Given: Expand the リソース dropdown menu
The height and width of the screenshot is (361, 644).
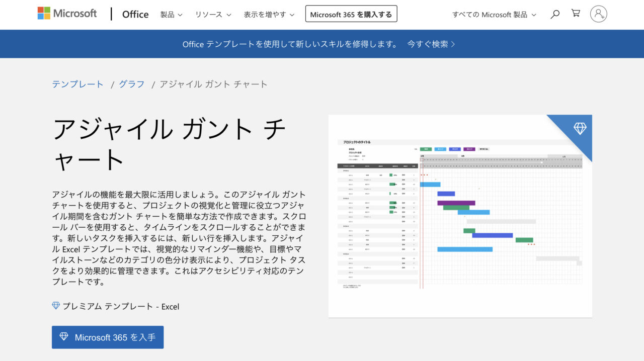Looking at the screenshot, I should click(212, 15).
